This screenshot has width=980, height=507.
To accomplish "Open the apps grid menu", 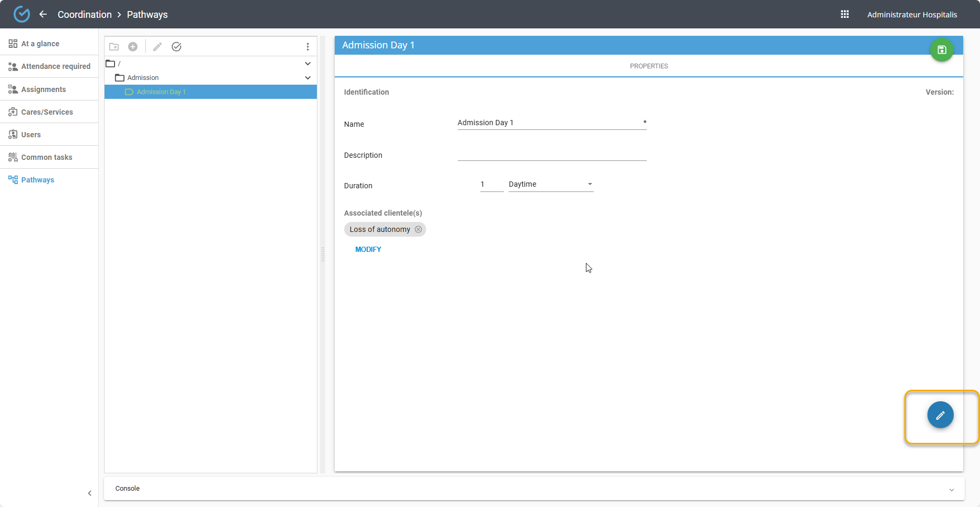I will click(845, 14).
